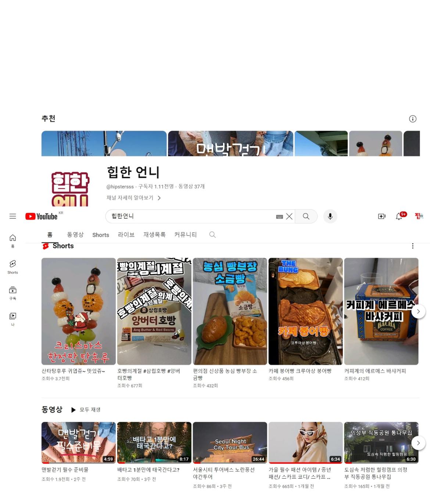Switch to the 재생목록 tab
The image size is (430, 504).
(154, 235)
